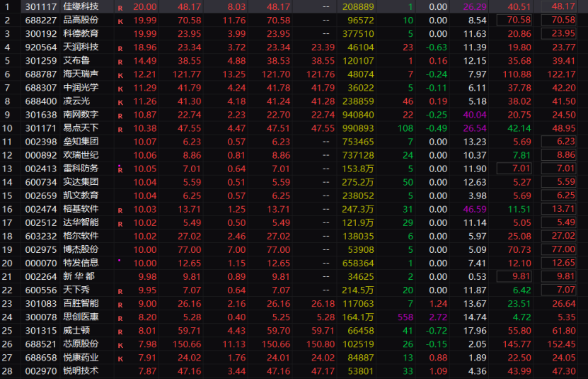This screenshot has height=379, width=588.
Task: Click the R marker next to 天下秀
Action: [120, 290]
